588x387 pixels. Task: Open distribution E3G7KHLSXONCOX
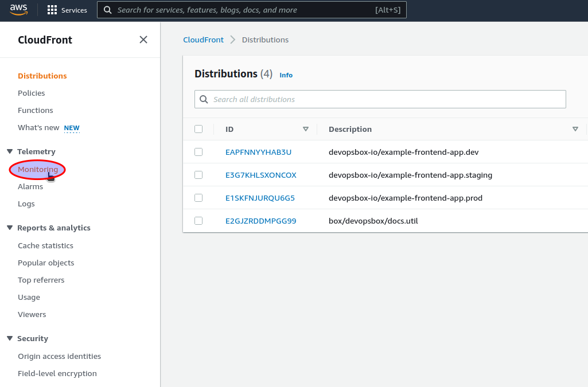261,175
